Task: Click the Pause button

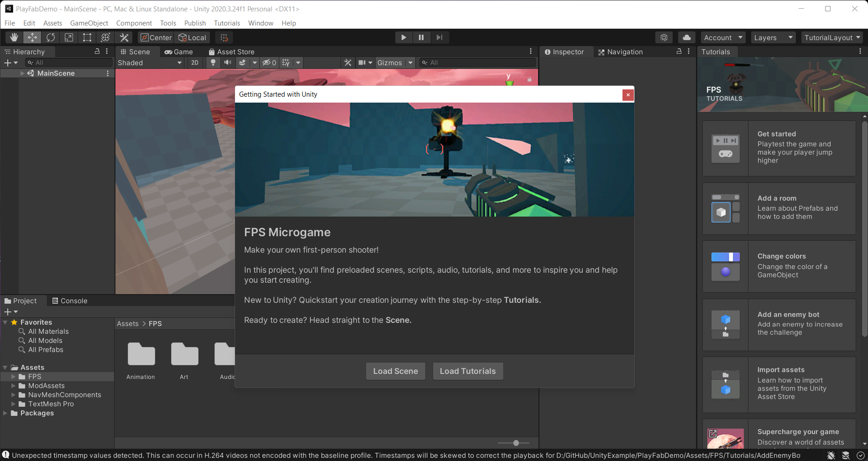Action: 421,37
